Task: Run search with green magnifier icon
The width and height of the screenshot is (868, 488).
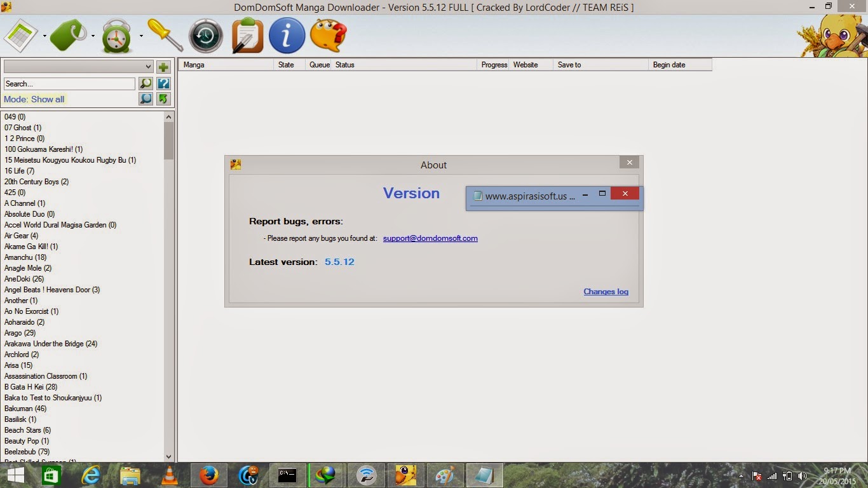Action: (146, 83)
